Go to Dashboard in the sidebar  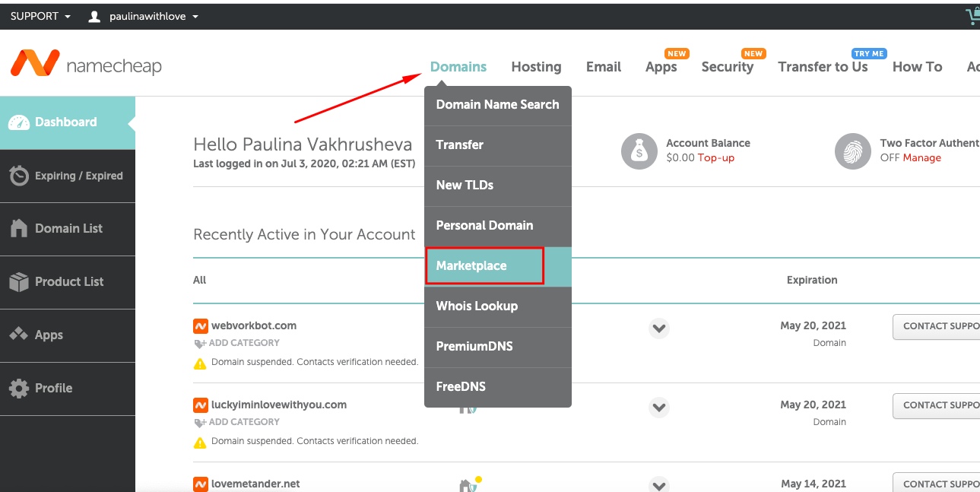tap(68, 122)
